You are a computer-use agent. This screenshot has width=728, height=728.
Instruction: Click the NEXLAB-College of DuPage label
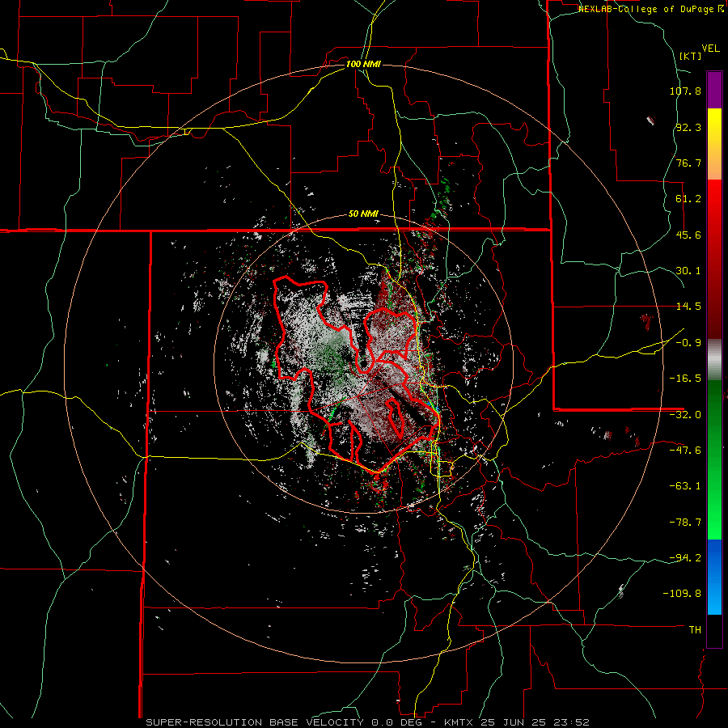point(650,9)
